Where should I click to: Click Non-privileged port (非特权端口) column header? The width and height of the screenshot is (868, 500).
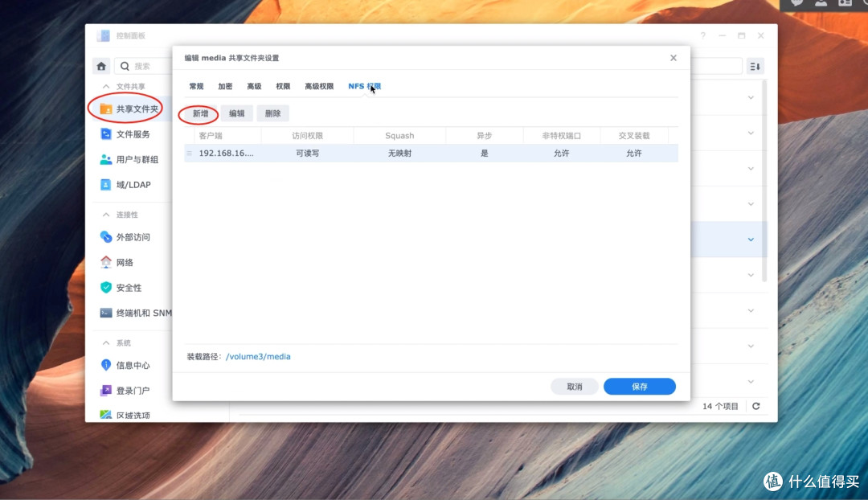(x=561, y=136)
